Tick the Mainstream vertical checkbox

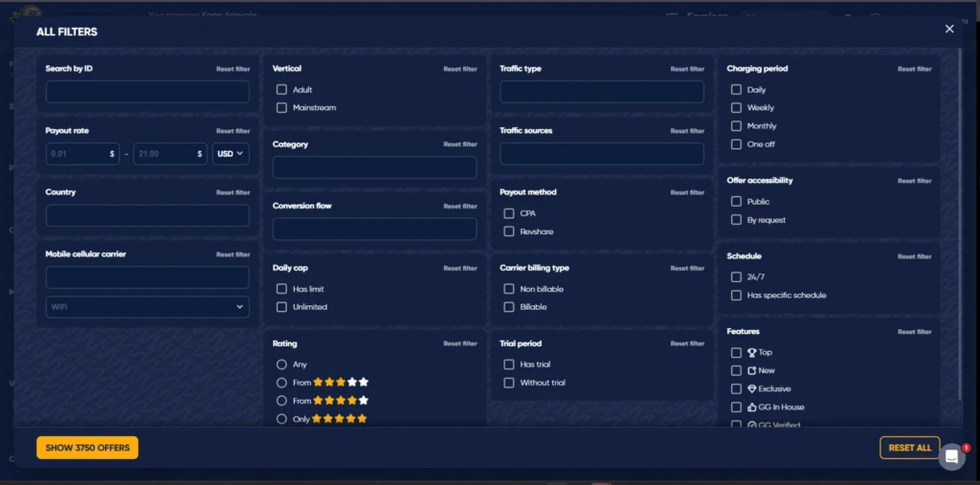click(282, 107)
